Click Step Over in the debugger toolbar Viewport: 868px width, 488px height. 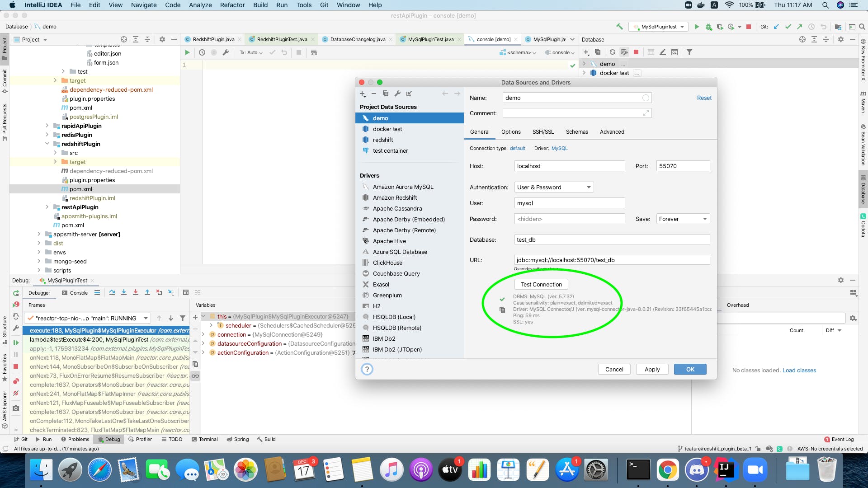coord(112,293)
